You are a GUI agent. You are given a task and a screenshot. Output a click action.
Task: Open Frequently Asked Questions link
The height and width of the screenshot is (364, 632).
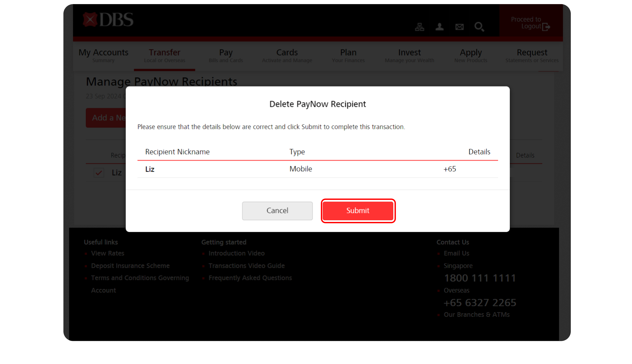pyautogui.click(x=250, y=278)
